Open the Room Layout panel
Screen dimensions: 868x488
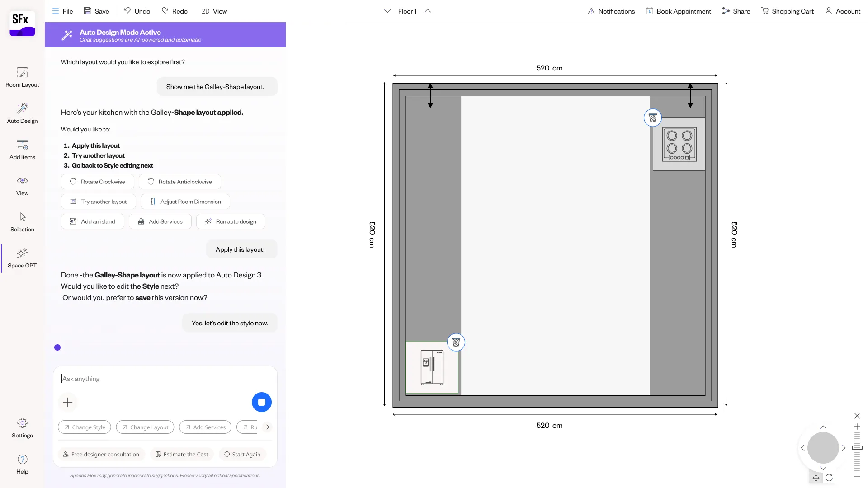pyautogui.click(x=22, y=77)
